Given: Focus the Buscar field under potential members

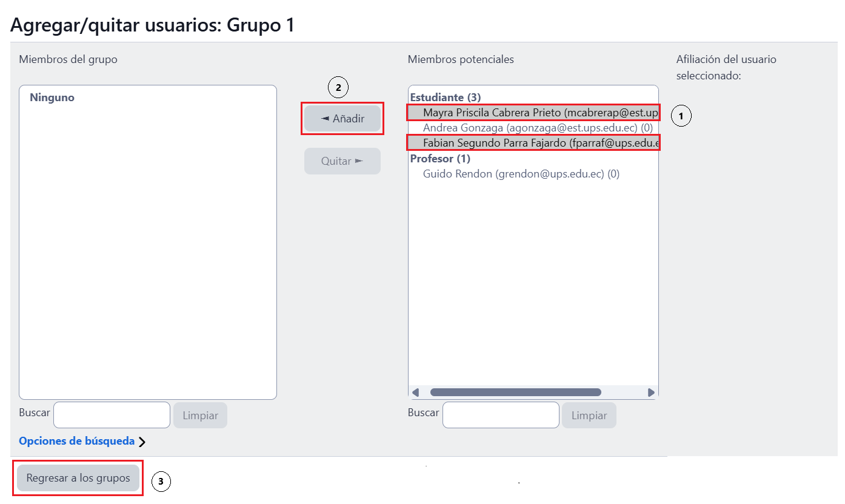Looking at the screenshot, I should tap(501, 415).
